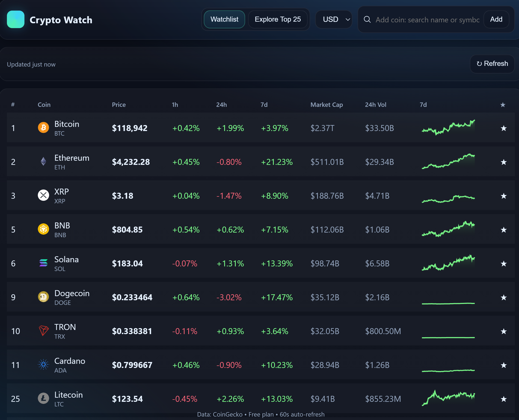Image resolution: width=519 pixels, height=420 pixels.
Task: Click the Ethereum diamond logo icon
Action: point(43,161)
